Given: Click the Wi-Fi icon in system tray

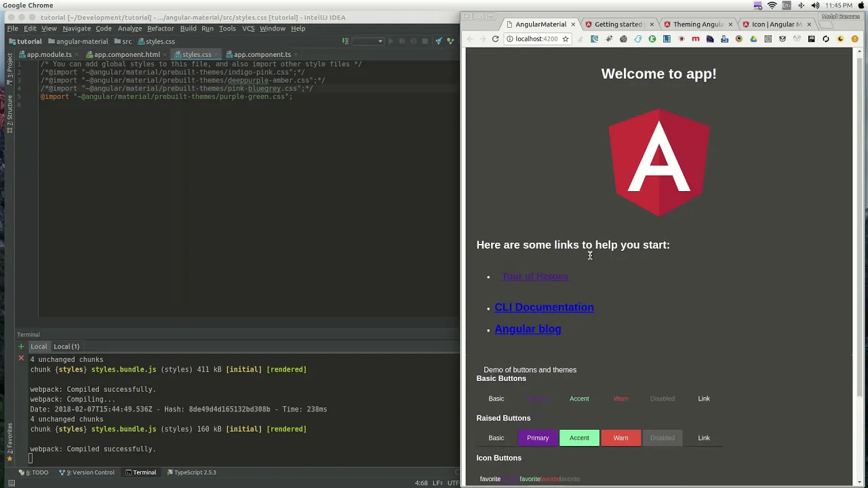Looking at the screenshot, I should (x=772, y=5).
